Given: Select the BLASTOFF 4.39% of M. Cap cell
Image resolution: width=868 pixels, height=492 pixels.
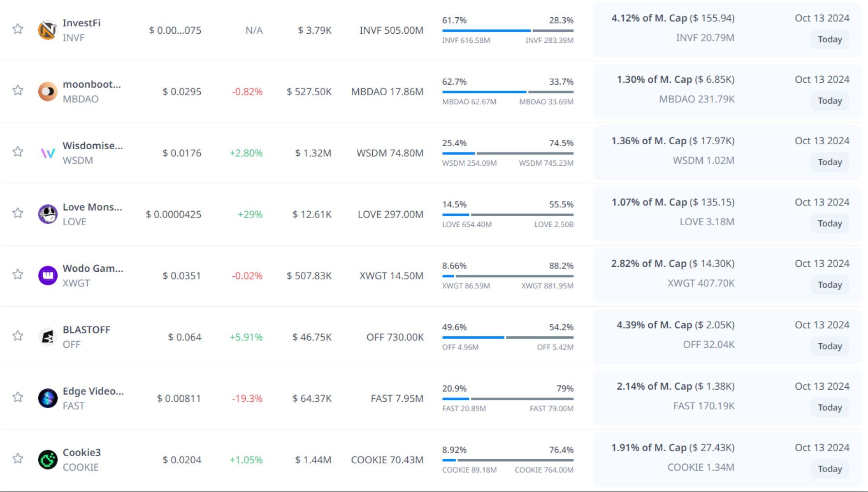Looking at the screenshot, I should 675,325.
